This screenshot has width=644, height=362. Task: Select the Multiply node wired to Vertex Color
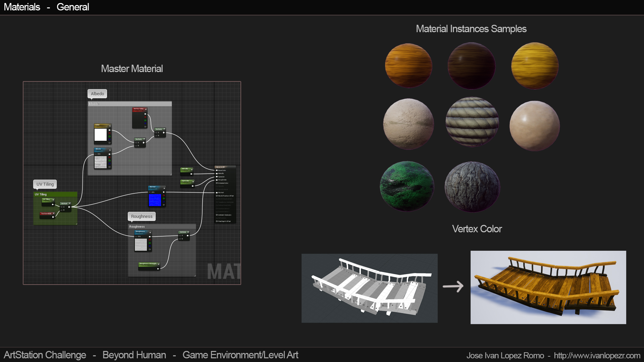pos(160,132)
